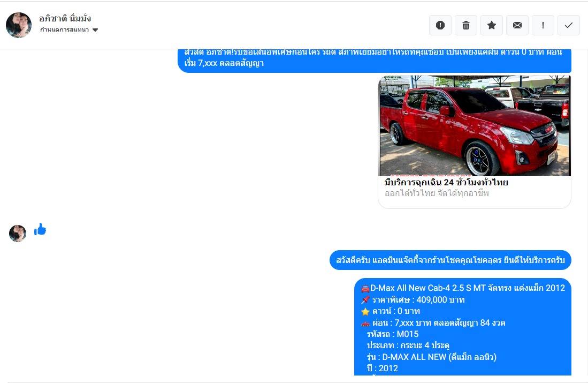Click the ประเภท : กระบะ 4 ประตู line
The height and width of the screenshot is (383, 588).
click(x=408, y=345)
